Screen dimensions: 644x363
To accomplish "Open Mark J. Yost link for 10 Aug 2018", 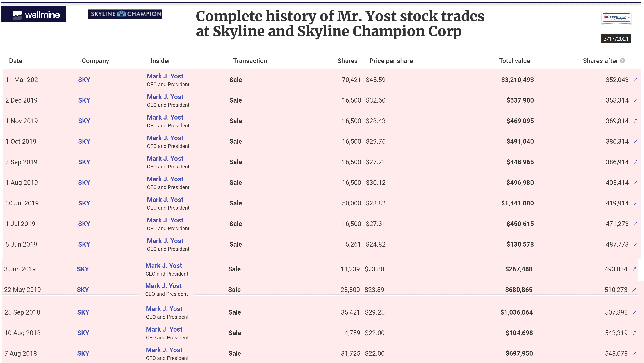I will (x=164, y=330).
